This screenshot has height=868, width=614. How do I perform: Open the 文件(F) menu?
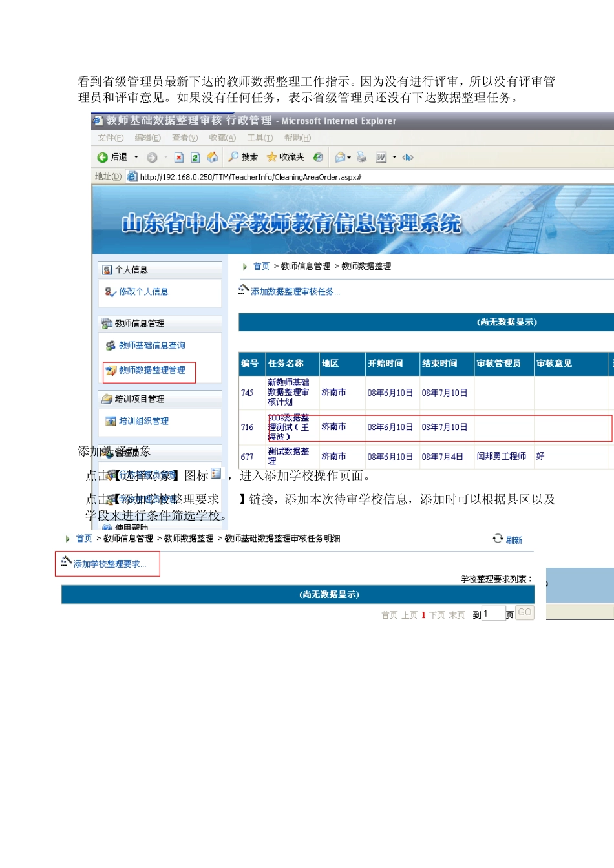coord(111,138)
